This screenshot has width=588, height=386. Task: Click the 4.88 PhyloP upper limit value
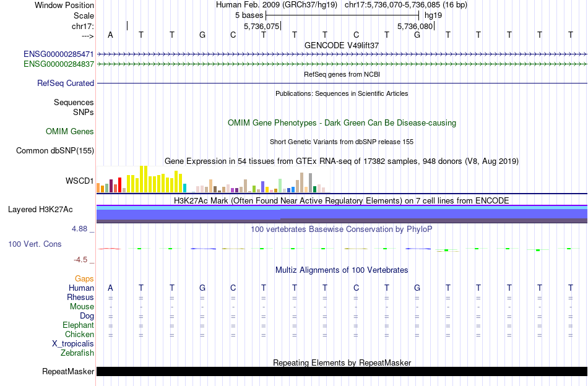[79, 229]
